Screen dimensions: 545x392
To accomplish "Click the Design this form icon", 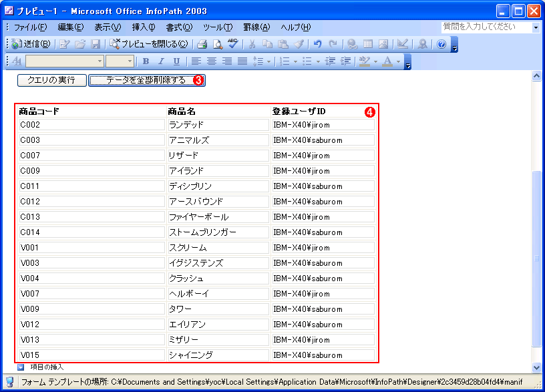I will point(65,44).
